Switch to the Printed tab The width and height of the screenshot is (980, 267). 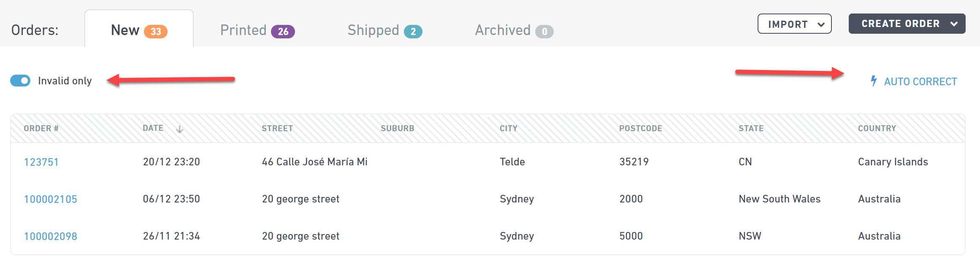[x=257, y=30]
